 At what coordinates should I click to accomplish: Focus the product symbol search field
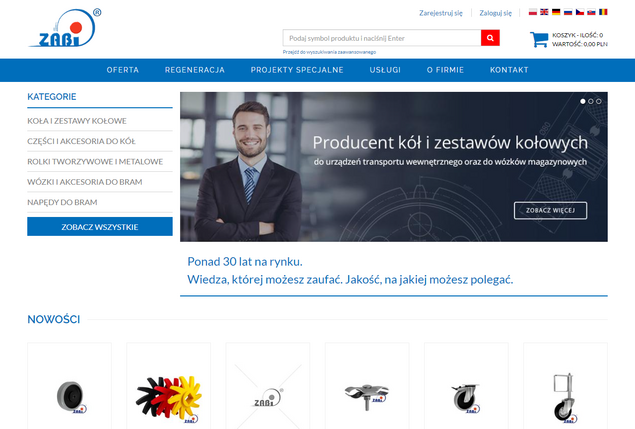pyautogui.click(x=381, y=38)
